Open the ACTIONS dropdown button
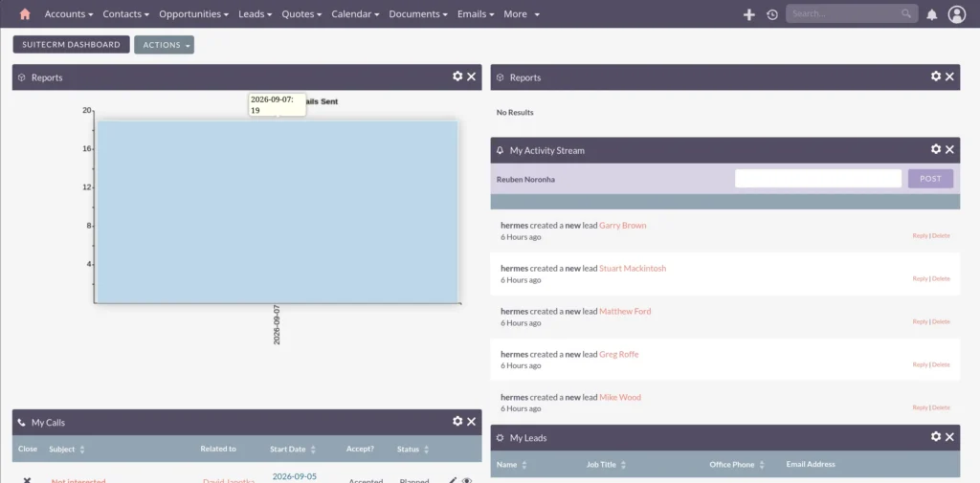The width and height of the screenshot is (980, 483). (x=165, y=45)
